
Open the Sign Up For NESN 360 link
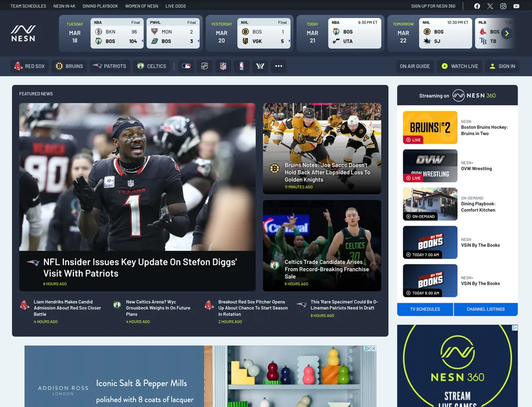tap(433, 6)
